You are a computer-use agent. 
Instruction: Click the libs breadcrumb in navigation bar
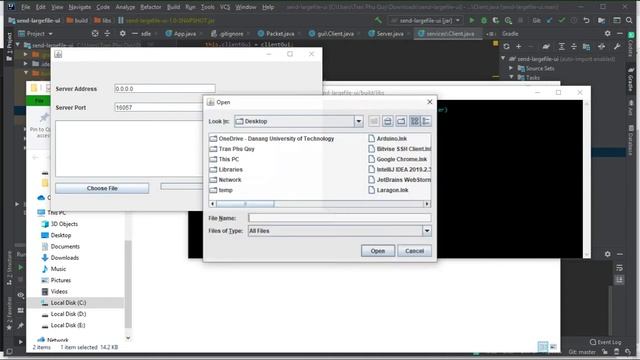pos(103,20)
